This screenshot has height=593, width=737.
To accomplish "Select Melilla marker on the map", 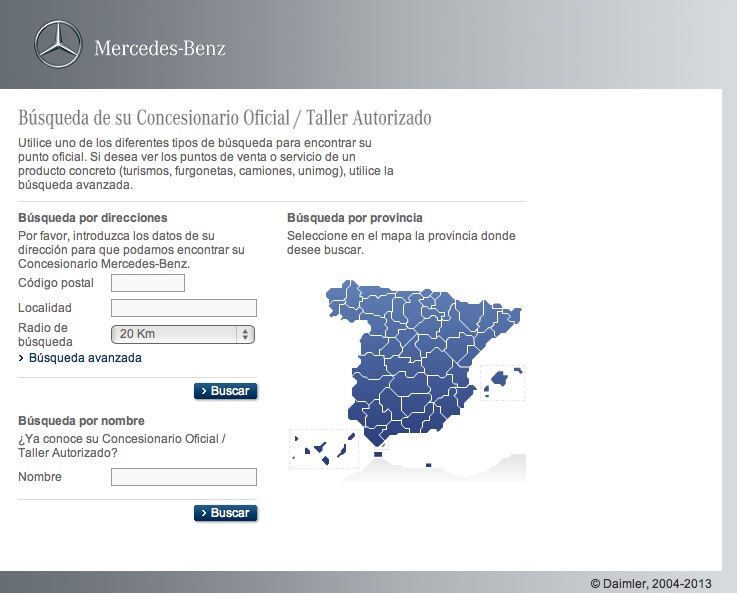I will click(428, 465).
